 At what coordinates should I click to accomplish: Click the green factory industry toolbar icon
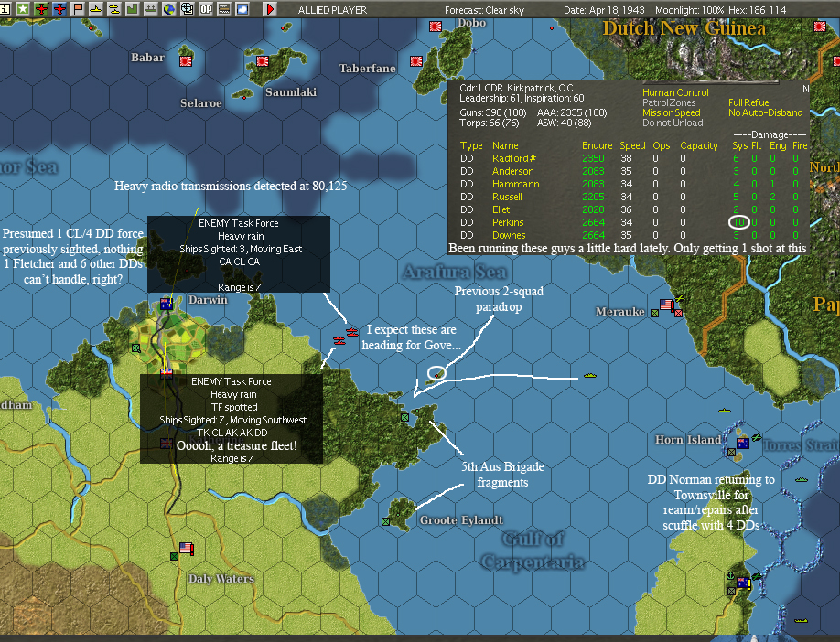(x=133, y=8)
